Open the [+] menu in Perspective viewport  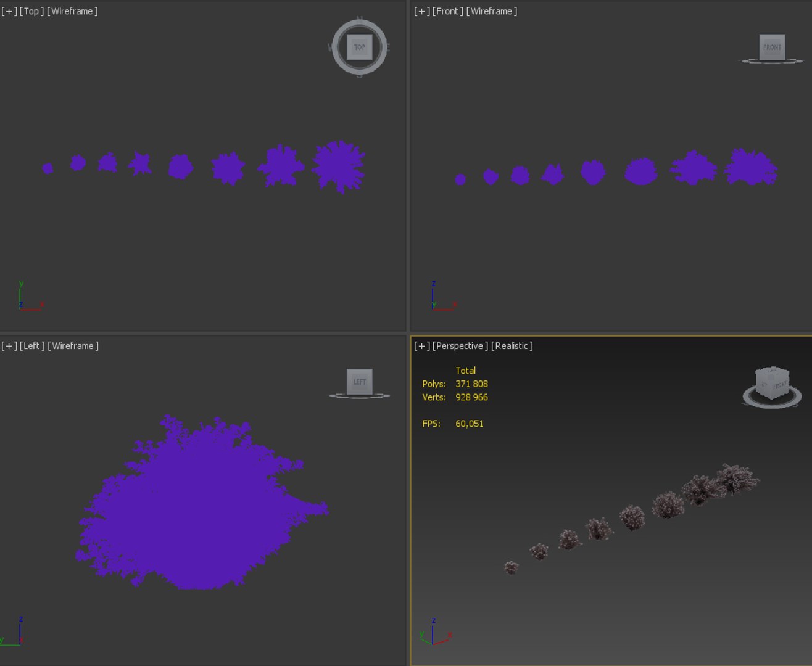click(x=422, y=346)
